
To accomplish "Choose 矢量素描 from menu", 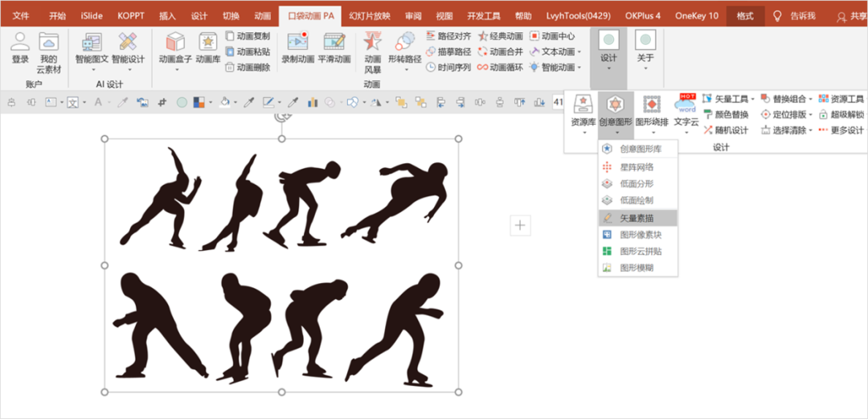I will click(638, 218).
